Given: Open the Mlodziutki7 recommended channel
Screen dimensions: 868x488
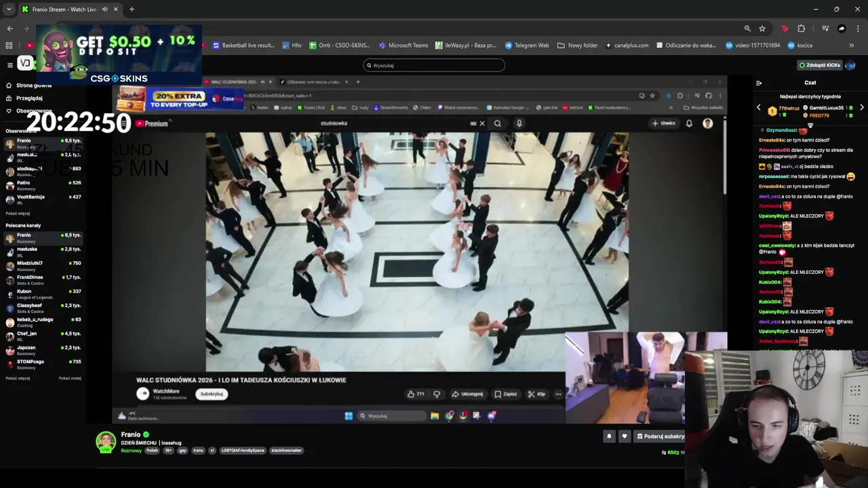Looking at the screenshot, I should tap(43, 266).
